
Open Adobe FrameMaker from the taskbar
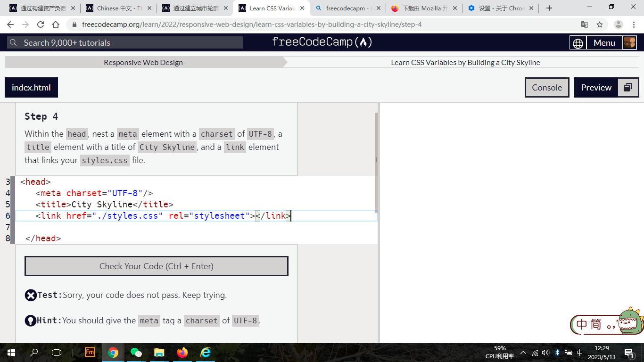point(90,352)
